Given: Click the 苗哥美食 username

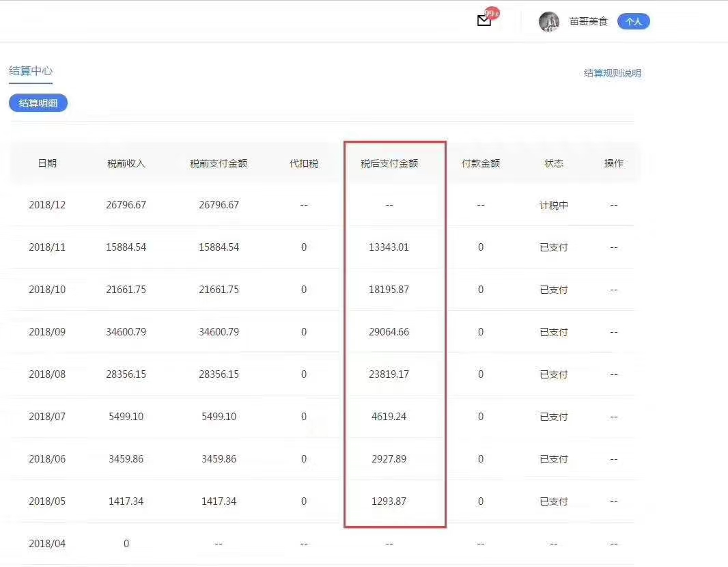Looking at the screenshot, I should tap(588, 22).
